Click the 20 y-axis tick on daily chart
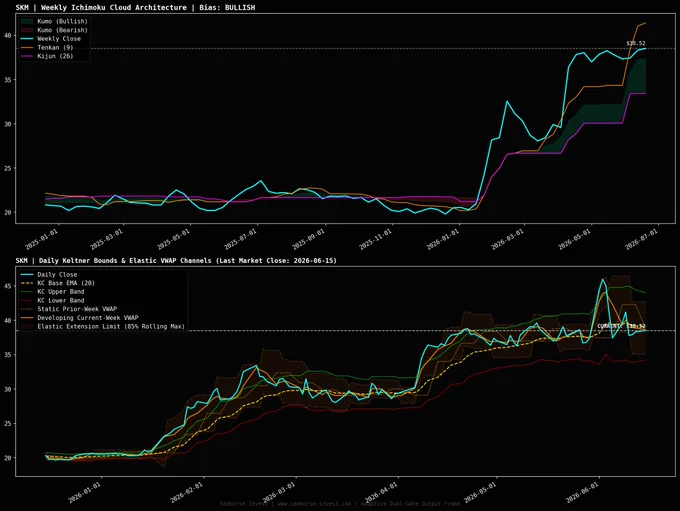Image resolution: width=680 pixels, height=511 pixels. coord(7,458)
